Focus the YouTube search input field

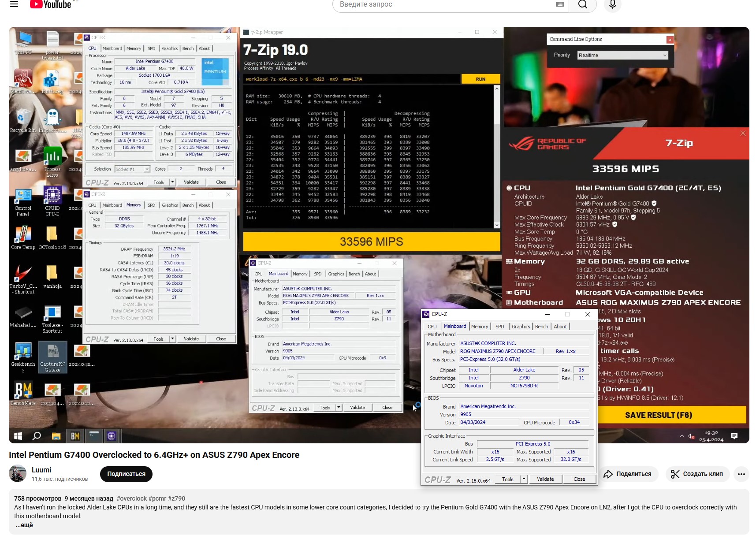445,4
